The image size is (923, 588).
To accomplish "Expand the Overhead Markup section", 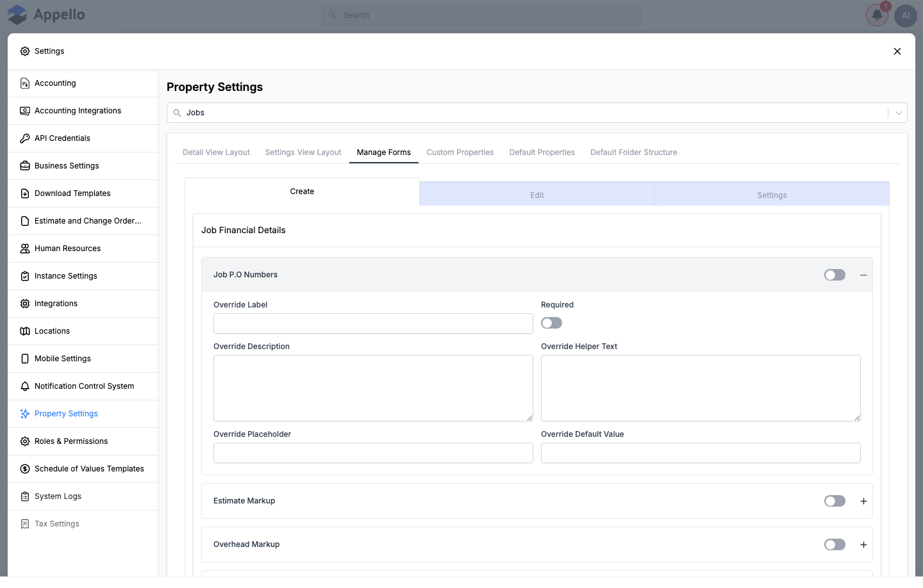I will [863, 544].
